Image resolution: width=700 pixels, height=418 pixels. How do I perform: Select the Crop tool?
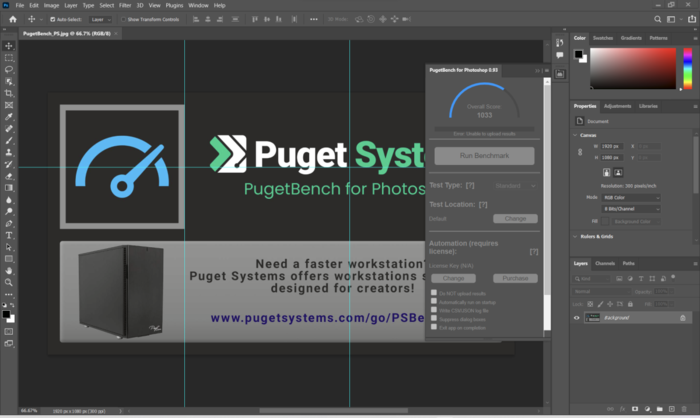click(x=8, y=93)
